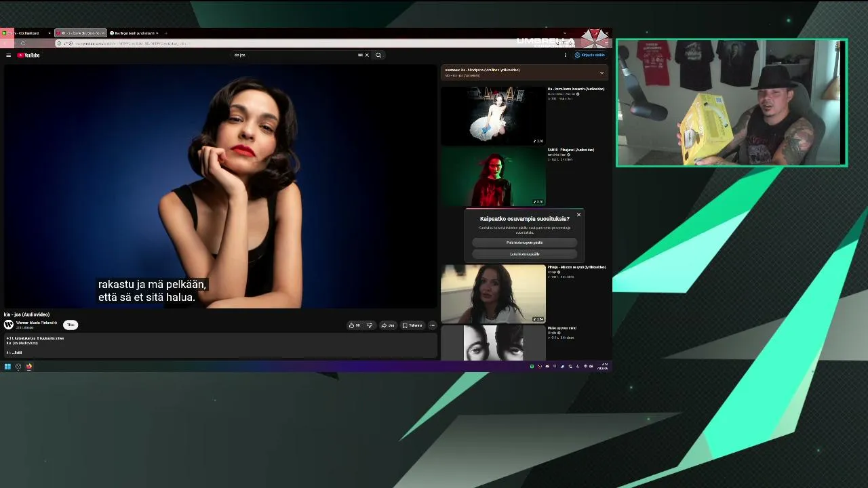Dislike the video with the thumbs-down button
This screenshot has height=488, width=868.
370,325
